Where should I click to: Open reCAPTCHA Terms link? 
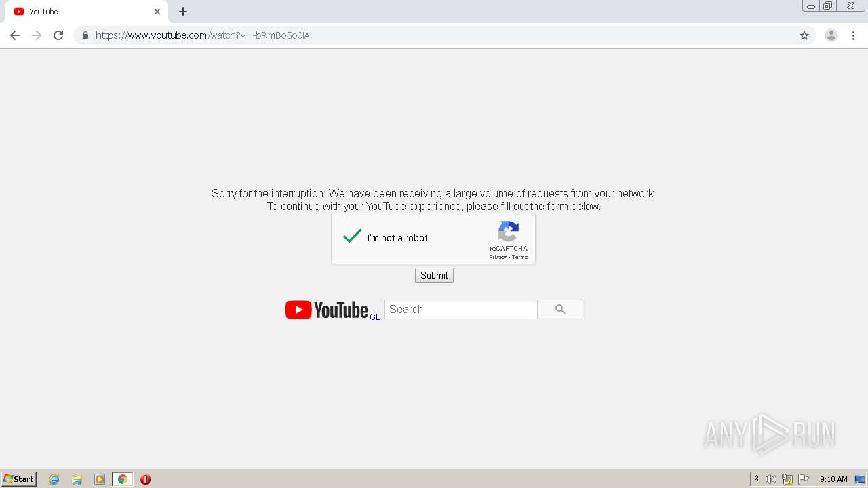[x=519, y=258]
